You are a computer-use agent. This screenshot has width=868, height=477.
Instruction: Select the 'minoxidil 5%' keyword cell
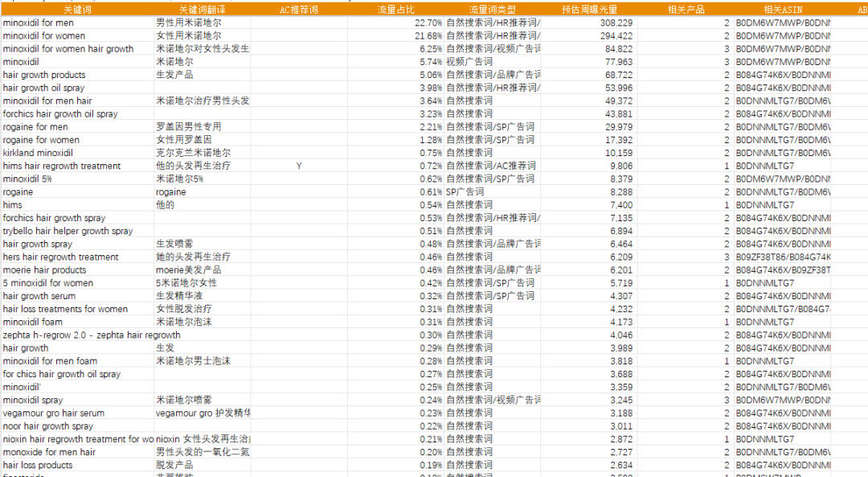[77, 179]
